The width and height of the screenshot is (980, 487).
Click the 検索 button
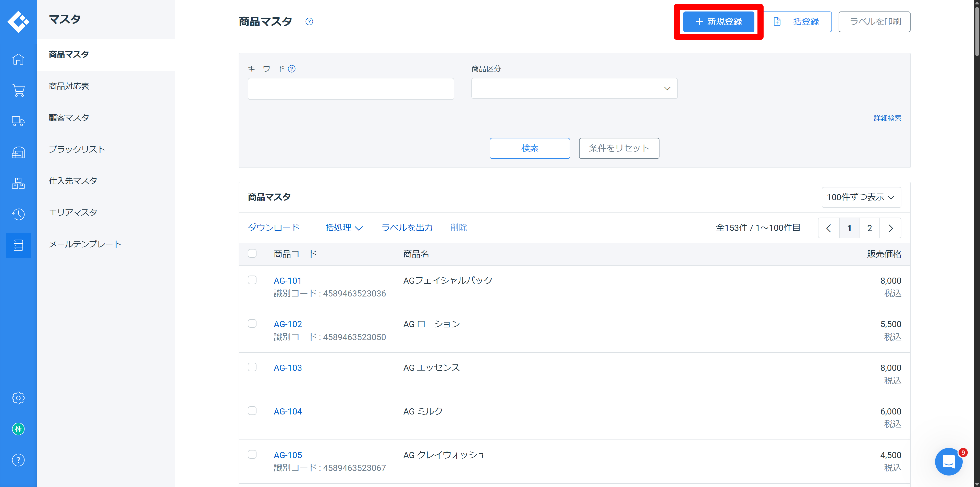click(x=530, y=148)
